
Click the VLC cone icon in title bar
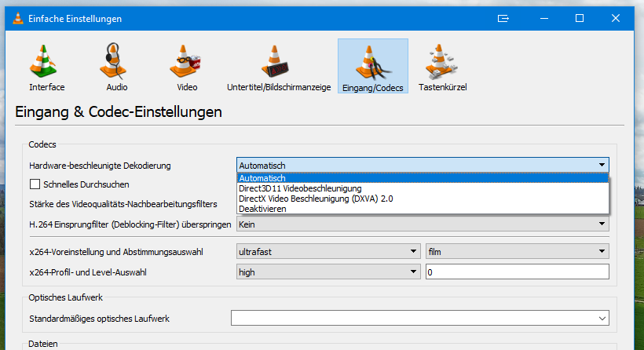[x=18, y=19]
